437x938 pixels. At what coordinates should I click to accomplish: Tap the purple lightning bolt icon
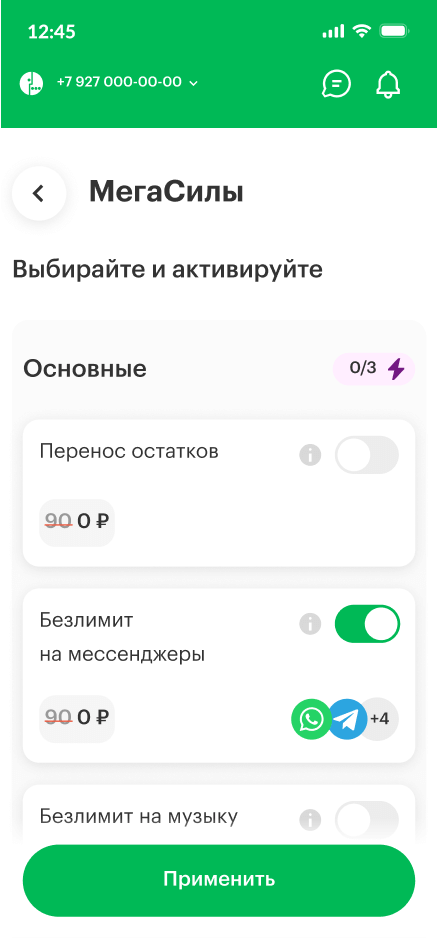click(396, 369)
